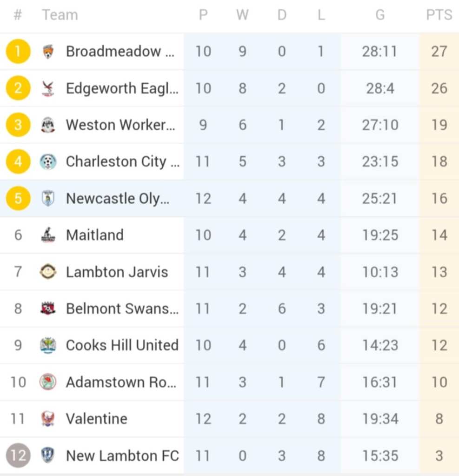Click the Adamstown Rosebud circular crest

(48, 382)
